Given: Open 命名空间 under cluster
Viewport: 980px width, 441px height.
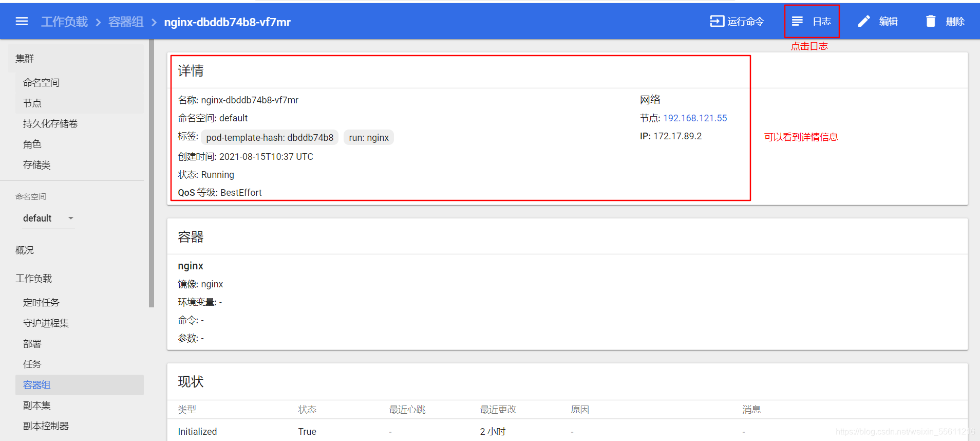Looking at the screenshot, I should [41, 83].
